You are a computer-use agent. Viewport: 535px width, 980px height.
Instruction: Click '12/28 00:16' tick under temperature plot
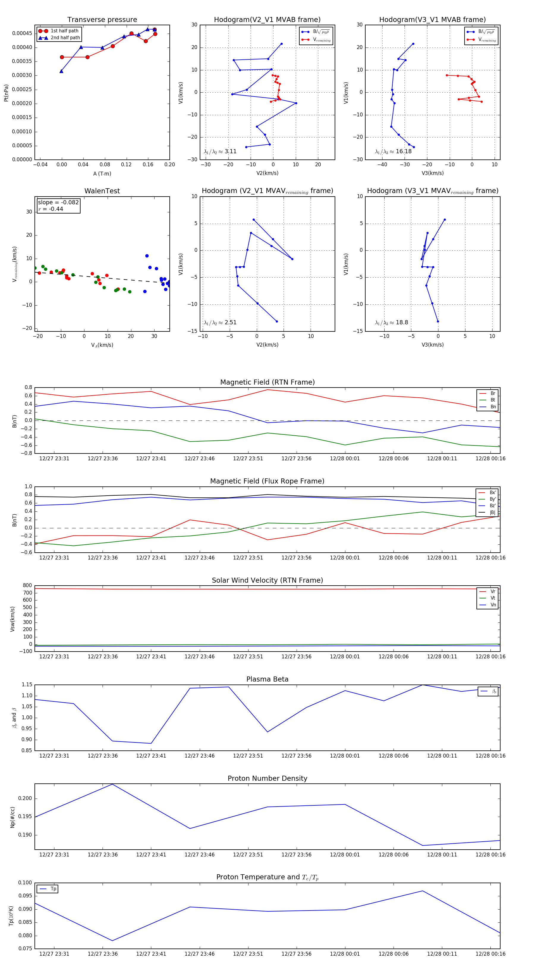(490, 954)
